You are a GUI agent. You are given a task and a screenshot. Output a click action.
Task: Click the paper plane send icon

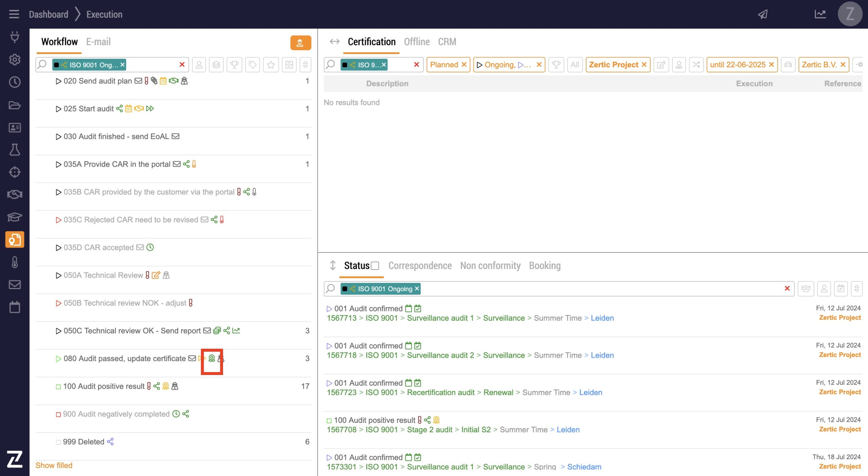pos(763,14)
